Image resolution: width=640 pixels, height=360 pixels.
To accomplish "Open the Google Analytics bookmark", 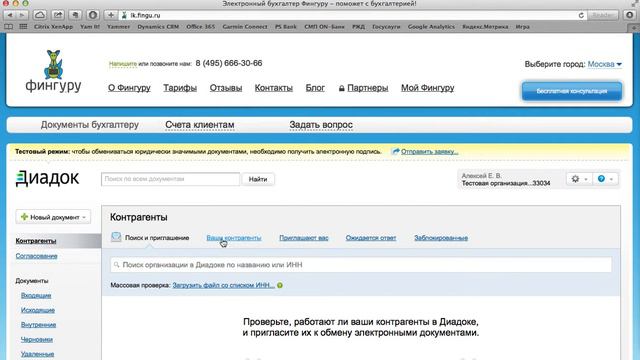I will coord(431,27).
